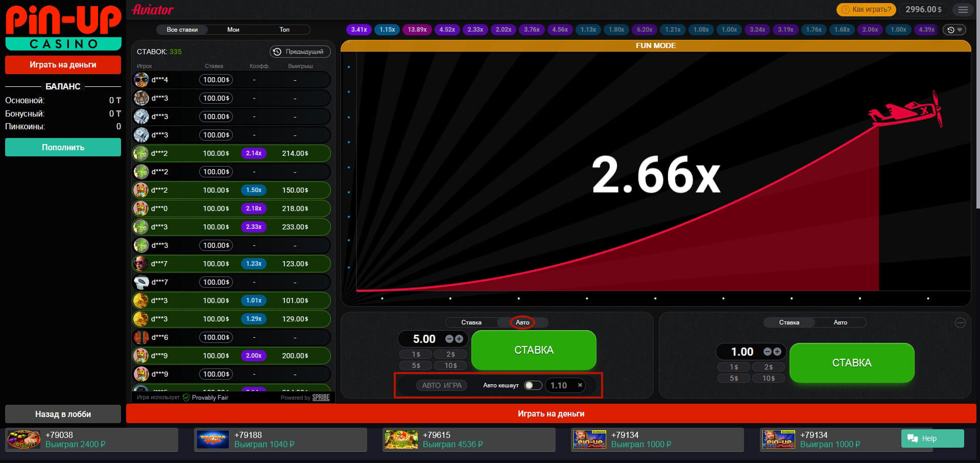Click the Pin-Up Casino logo

click(63, 28)
